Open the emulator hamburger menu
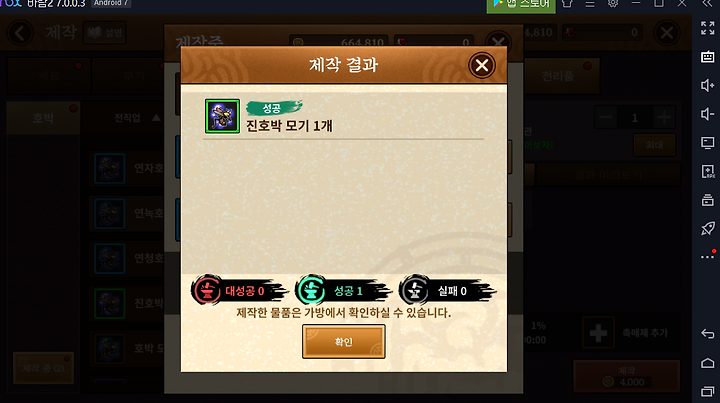Screen dimensions: 720x403 tap(590, 4)
